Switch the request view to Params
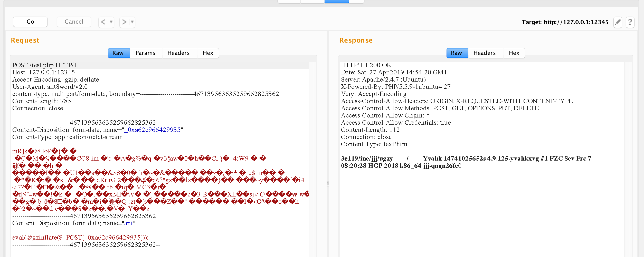This screenshot has width=644, height=257. coord(146,53)
